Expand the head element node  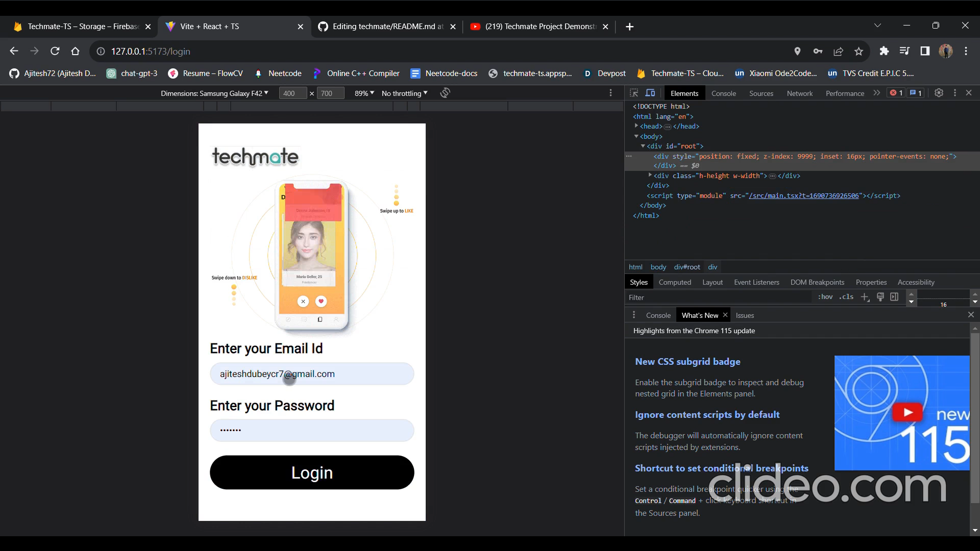(x=636, y=126)
